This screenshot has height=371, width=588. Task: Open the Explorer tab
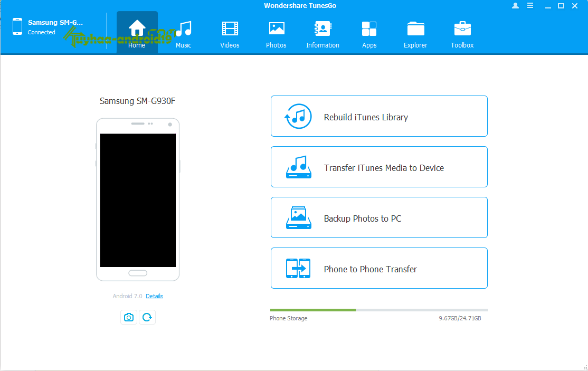(415, 34)
